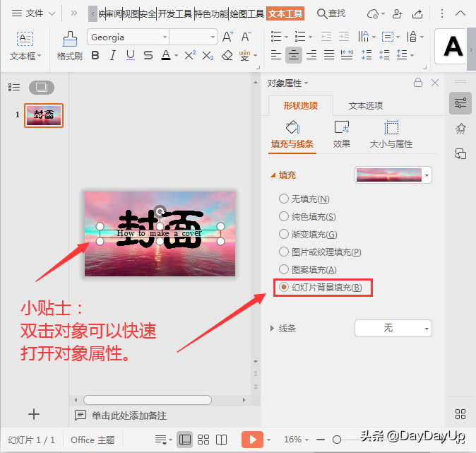Click Office 主题 in status bar
The image size is (476, 453).
pyautogui.click(x=93, y=440)
